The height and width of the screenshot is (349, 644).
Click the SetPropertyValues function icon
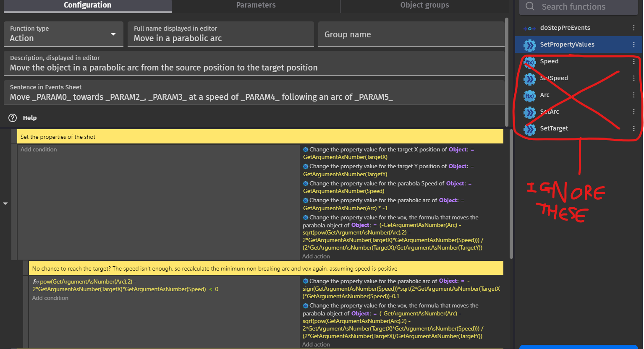(x=529, y=44)
